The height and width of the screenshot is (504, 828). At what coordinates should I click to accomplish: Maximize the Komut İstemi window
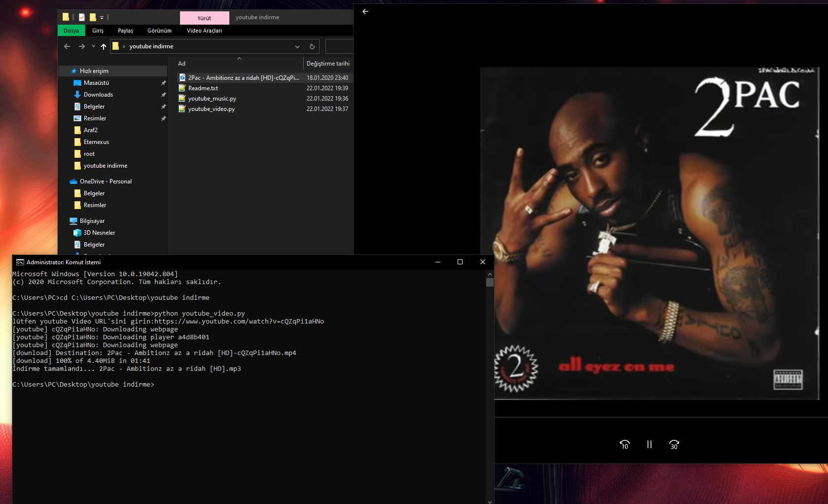click(460, 262)
